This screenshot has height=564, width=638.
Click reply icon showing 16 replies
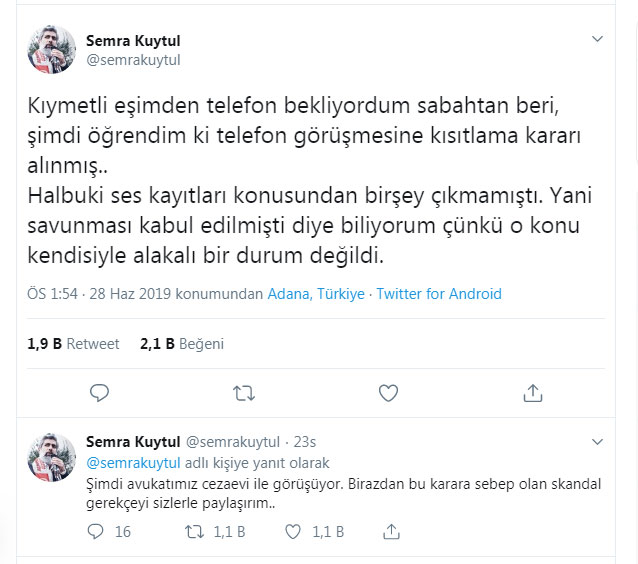(x=98, y=532)
